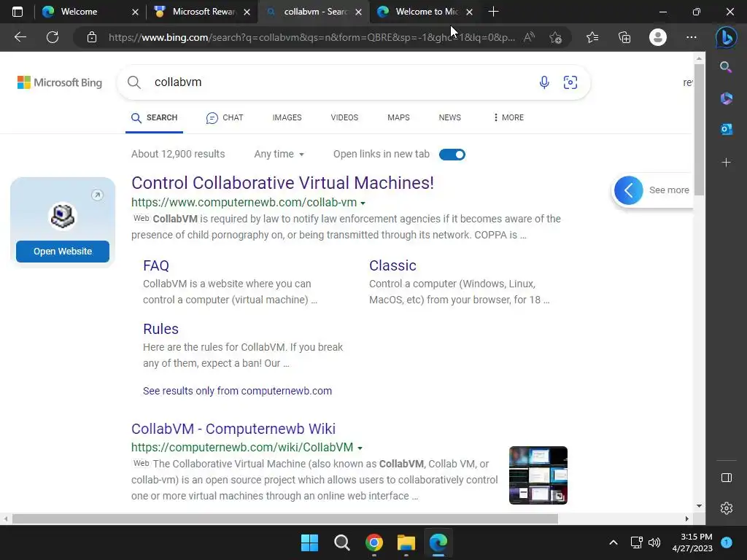Close the collabvm - Search tab
The width and height of the screenshot is (747, 560).
point(358,12)
